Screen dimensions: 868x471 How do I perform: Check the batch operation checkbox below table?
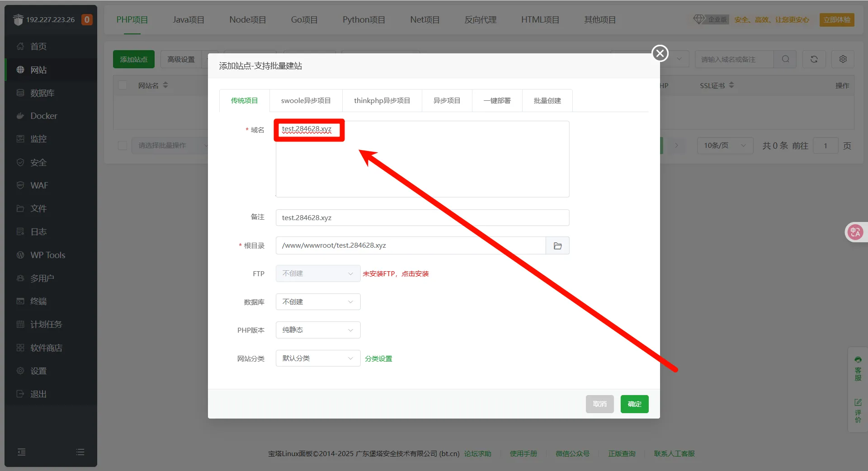pyautogui.click(x=123, y=146)
